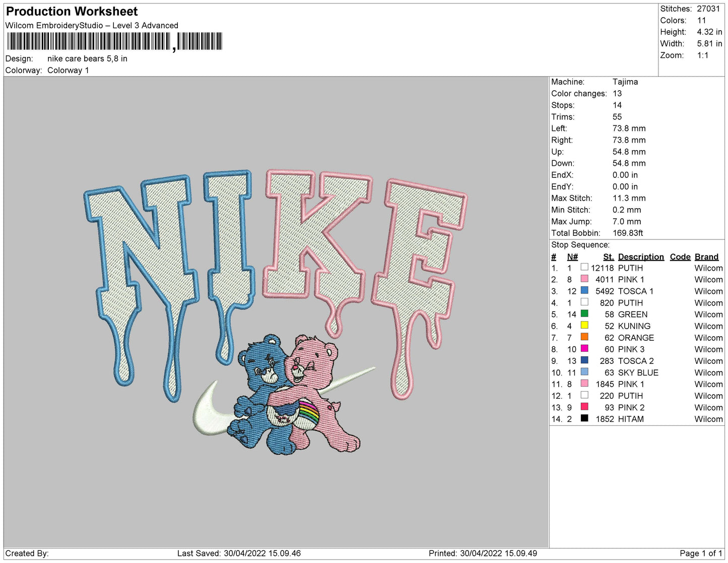Click the SKY BLUE color swatch
This screenshot has width=728, height=563.
584,371
